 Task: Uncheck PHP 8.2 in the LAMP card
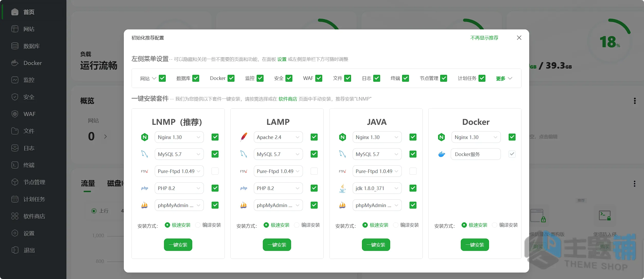point(314,188)
